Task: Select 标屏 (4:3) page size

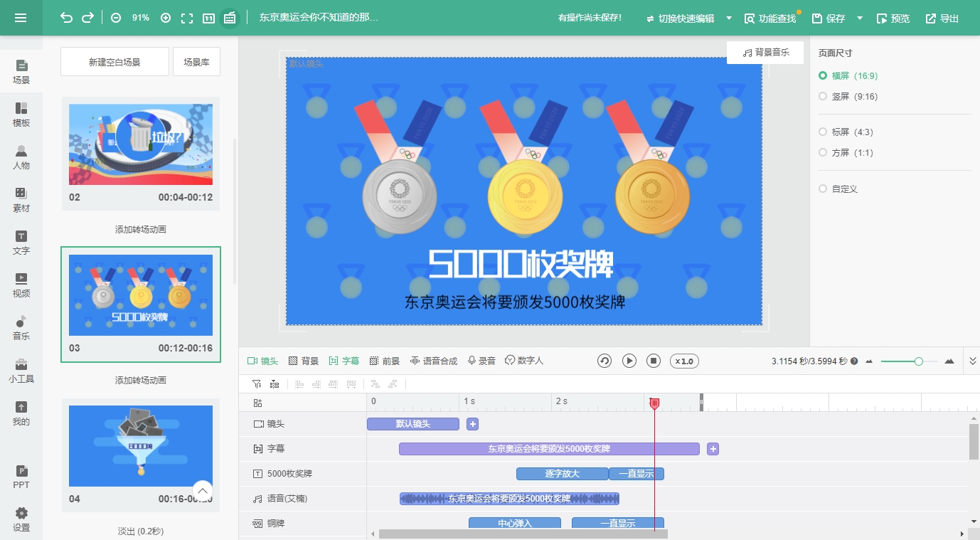Action: [846, 132]
